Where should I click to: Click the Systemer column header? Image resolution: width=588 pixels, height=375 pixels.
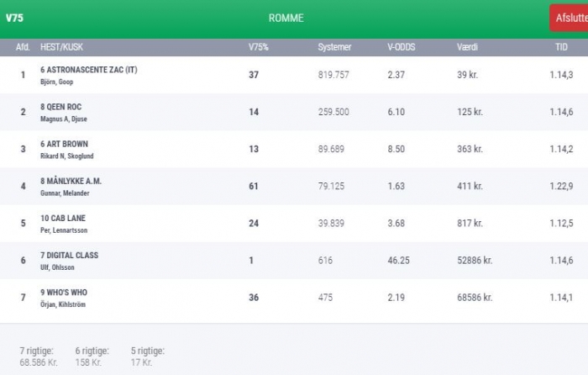334,48
